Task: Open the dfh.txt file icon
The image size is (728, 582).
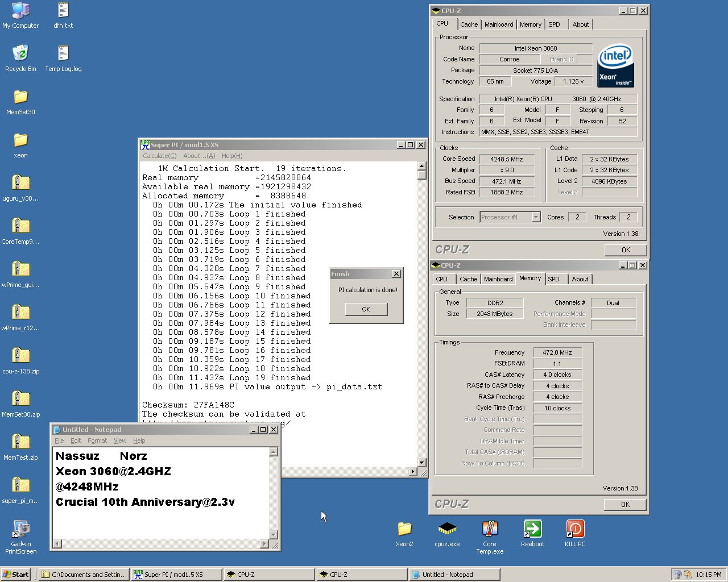Action: tap(63, 15)
